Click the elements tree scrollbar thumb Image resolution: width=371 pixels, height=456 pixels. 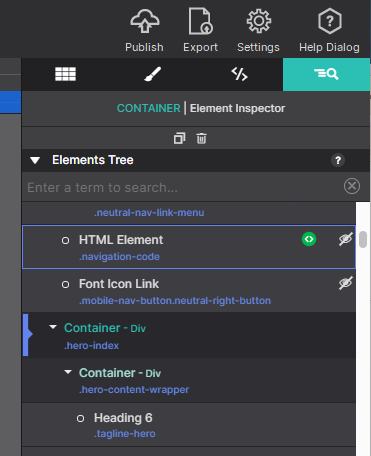(x=363, y=240)
